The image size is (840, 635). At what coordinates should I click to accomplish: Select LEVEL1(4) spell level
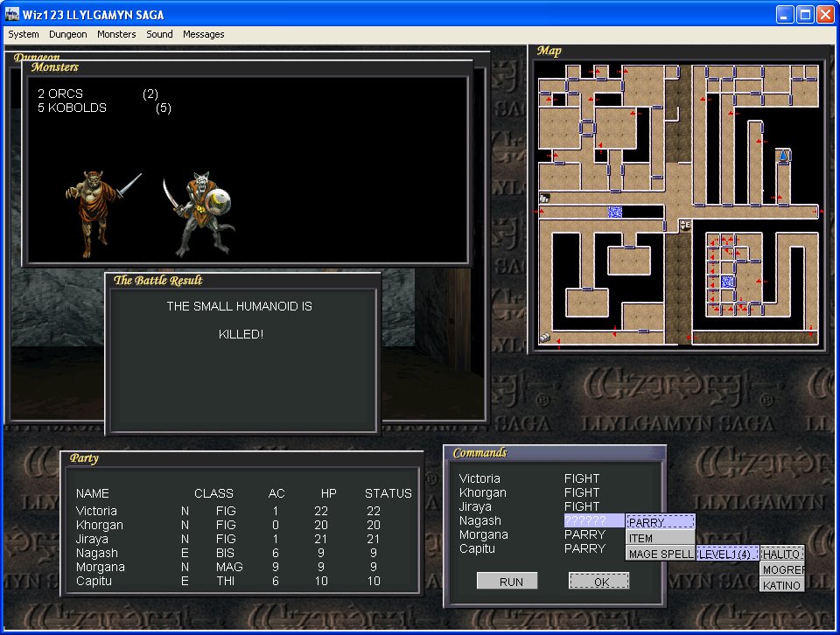tap(727, 554)
